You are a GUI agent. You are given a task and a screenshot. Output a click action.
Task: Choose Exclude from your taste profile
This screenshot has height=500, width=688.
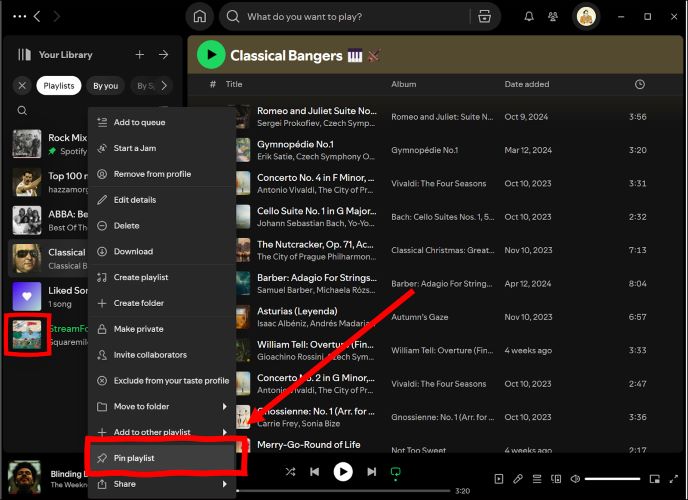click(162, 381)
